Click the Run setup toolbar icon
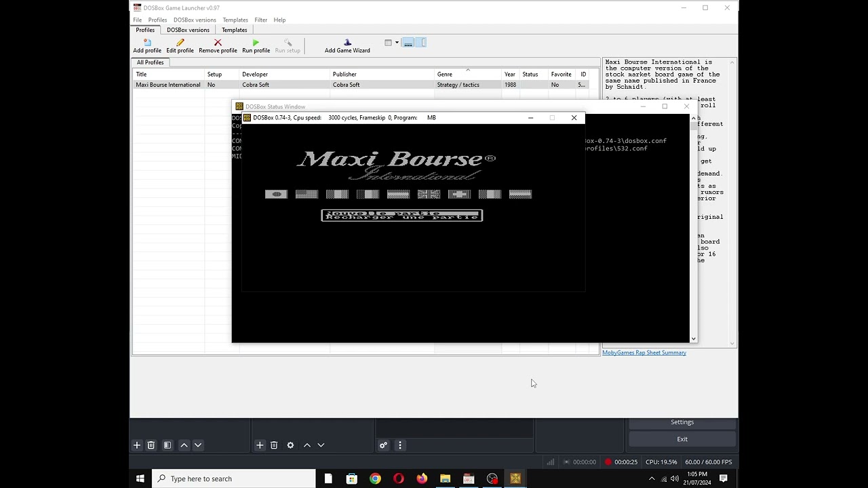 click(x=288, y=45)
